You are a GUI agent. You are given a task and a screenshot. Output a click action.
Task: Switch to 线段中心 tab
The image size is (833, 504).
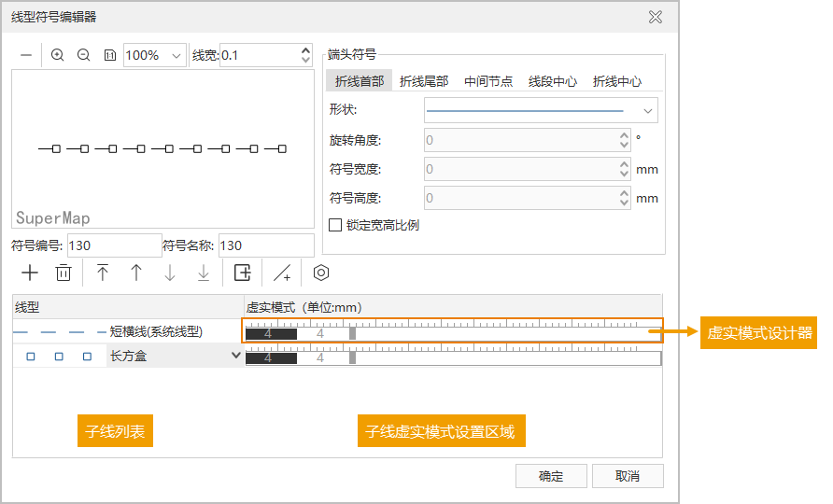click(553, 80)
